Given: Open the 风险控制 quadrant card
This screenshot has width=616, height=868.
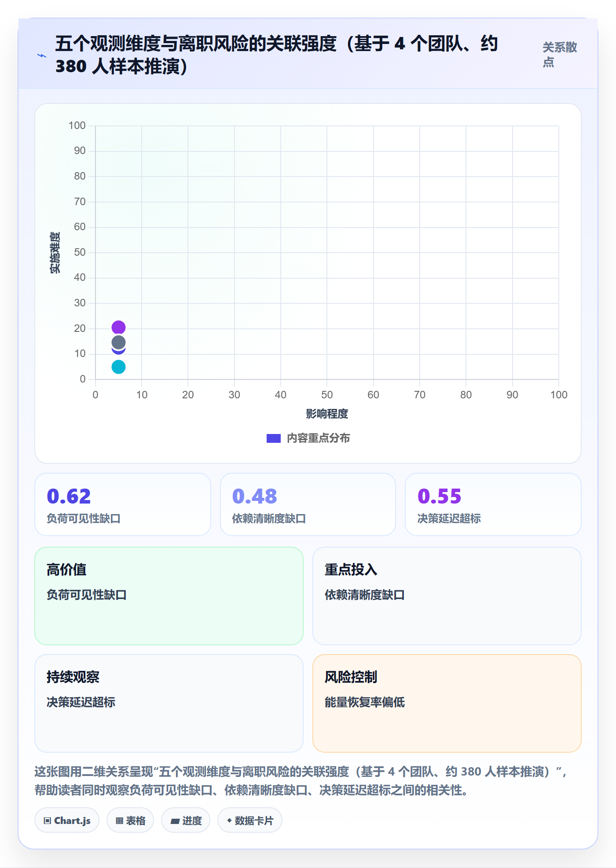Looking at the screenshot, I should (447, 703).
